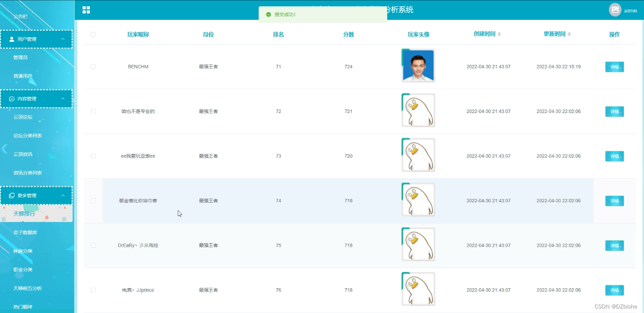Open 天梯前五分析 menu item
This screenshot has width=644, height=313.
(27, 288)
